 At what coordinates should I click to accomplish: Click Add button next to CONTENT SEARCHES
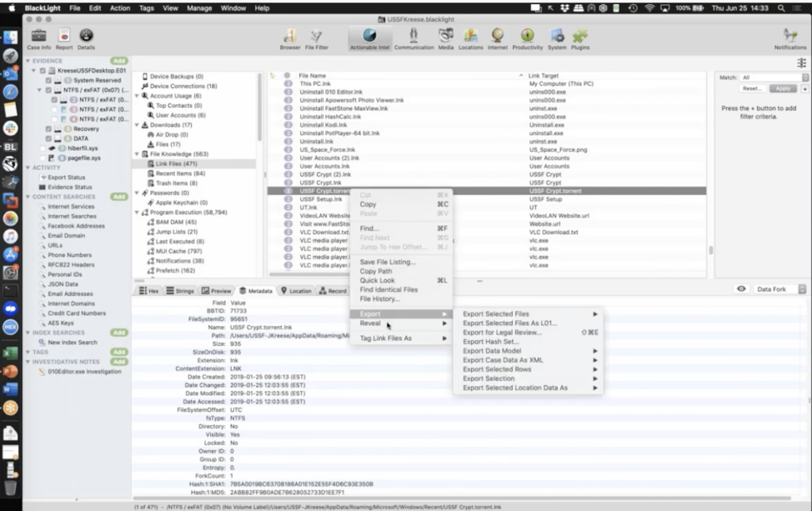pyautogui.click(x=119, y=197)
